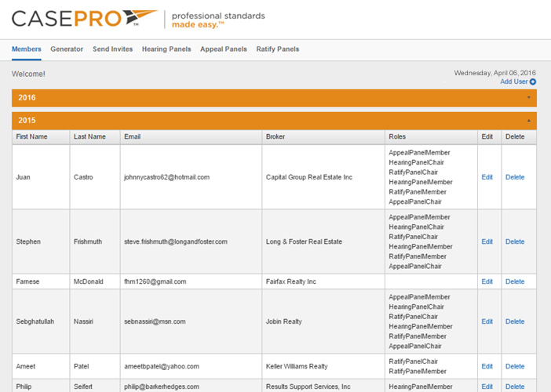
Task: Edit Juan Castro's record
Action: point(487,177)
